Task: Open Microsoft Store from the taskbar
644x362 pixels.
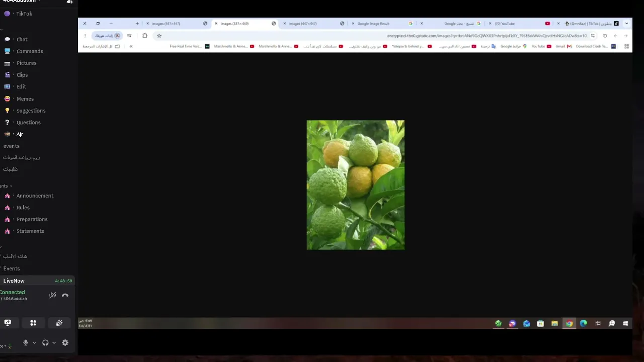Action: coord(540,323)
